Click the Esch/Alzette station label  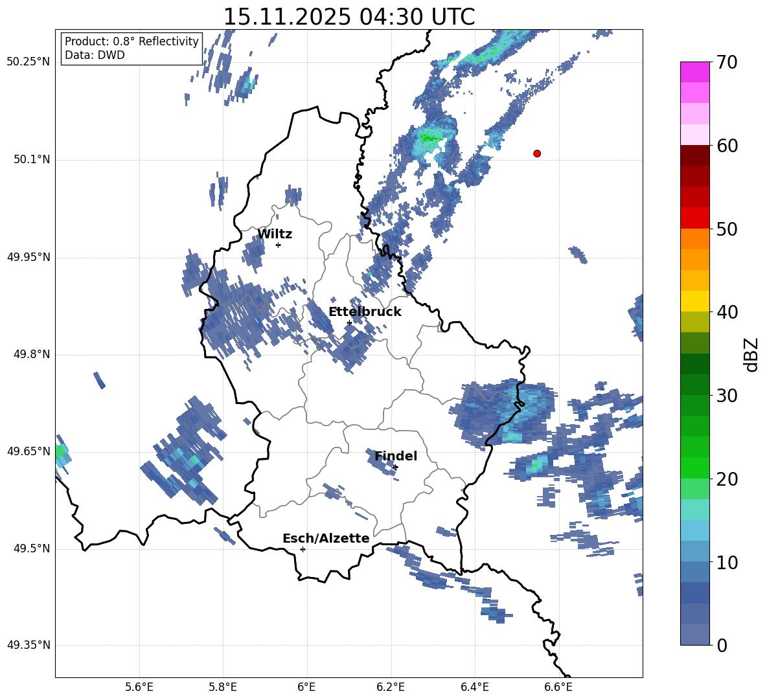326,538
